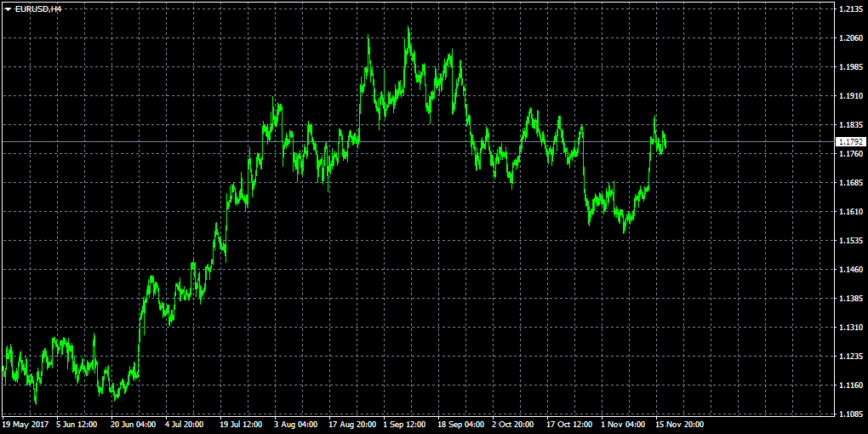Click the 1.1985 price axis label
The image size is (868, 434).
point(850,67)
